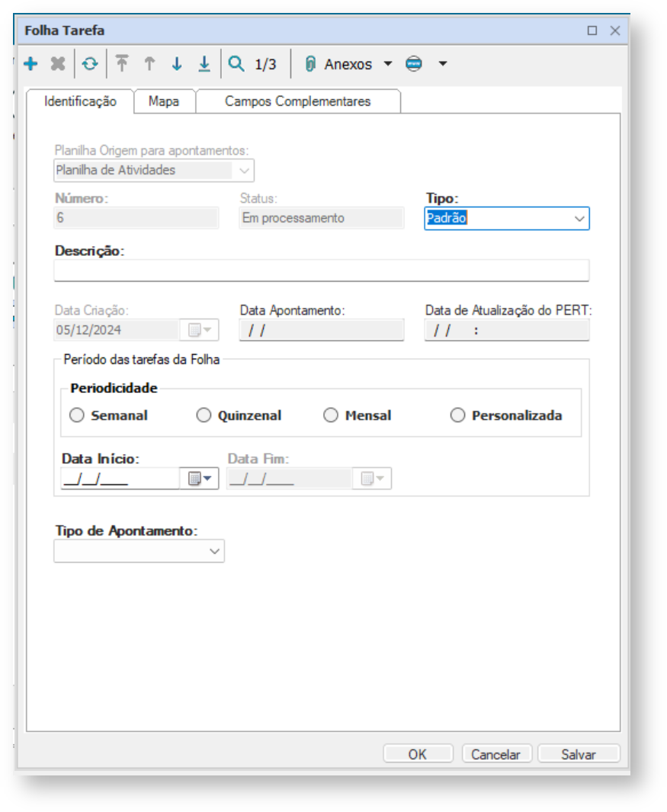
Task: Open the Data Início calendar picker
Action: 200,478
